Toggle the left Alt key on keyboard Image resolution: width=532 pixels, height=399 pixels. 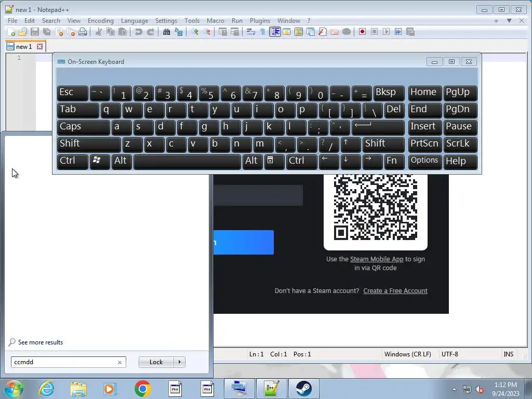122,162
